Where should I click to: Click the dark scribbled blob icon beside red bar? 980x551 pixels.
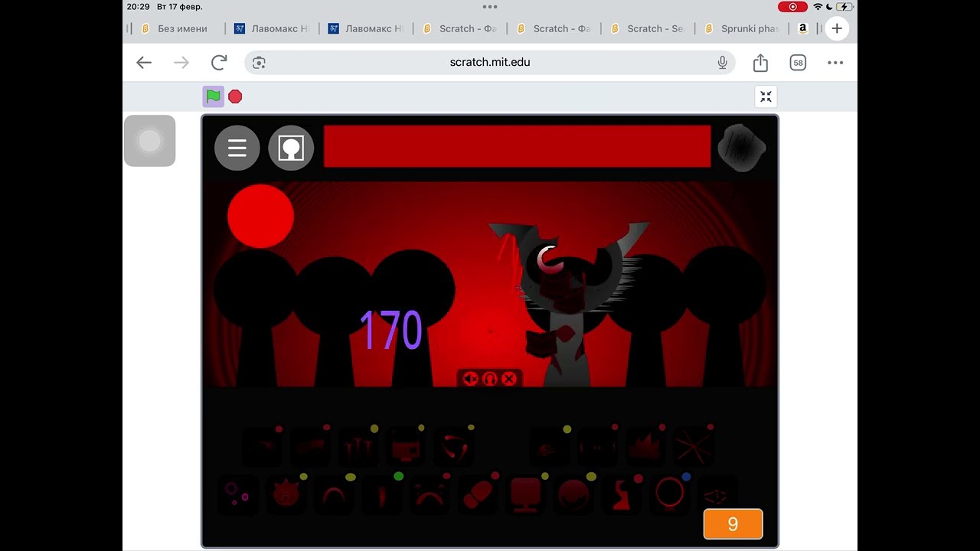(743, 148)
